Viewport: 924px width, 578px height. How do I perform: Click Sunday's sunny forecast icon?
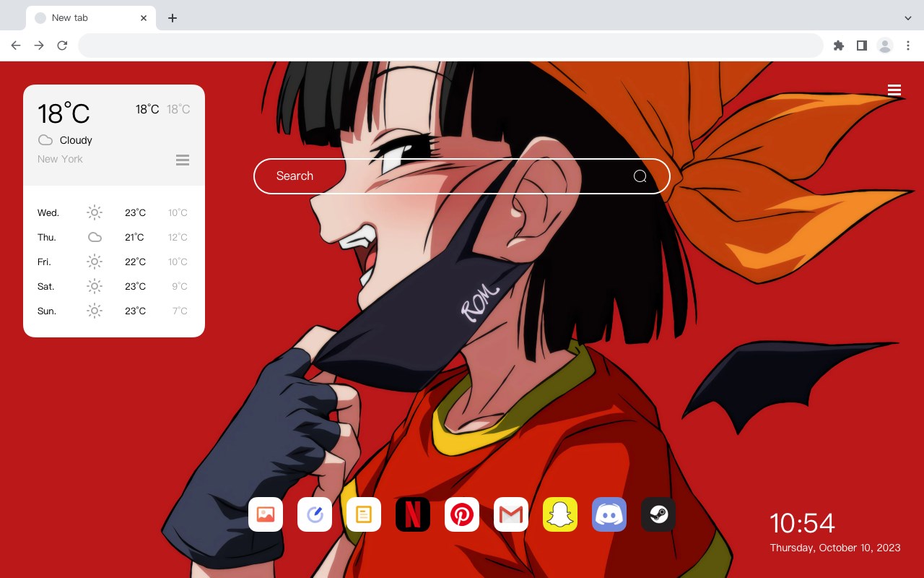[x=95, y=311]
